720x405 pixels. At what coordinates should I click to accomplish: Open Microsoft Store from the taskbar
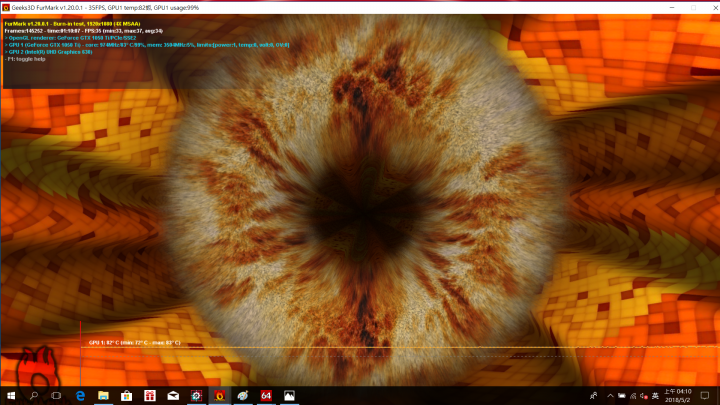coord(126,395)
